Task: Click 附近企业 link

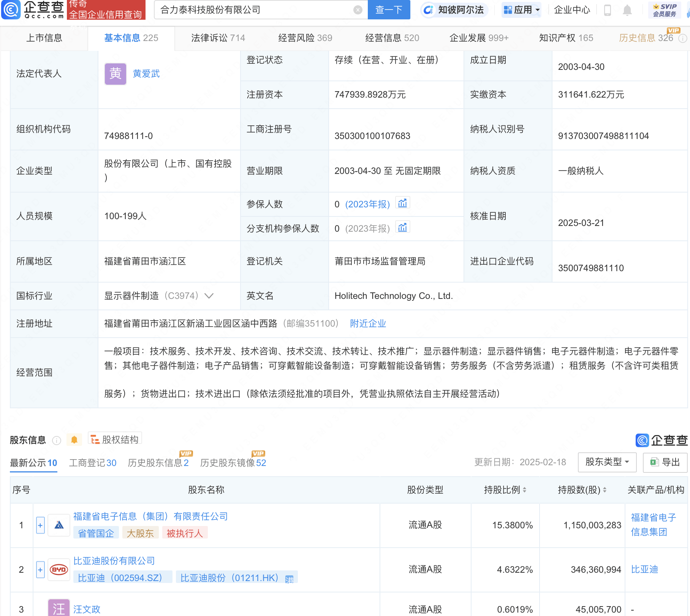Action: pos(368,324)
